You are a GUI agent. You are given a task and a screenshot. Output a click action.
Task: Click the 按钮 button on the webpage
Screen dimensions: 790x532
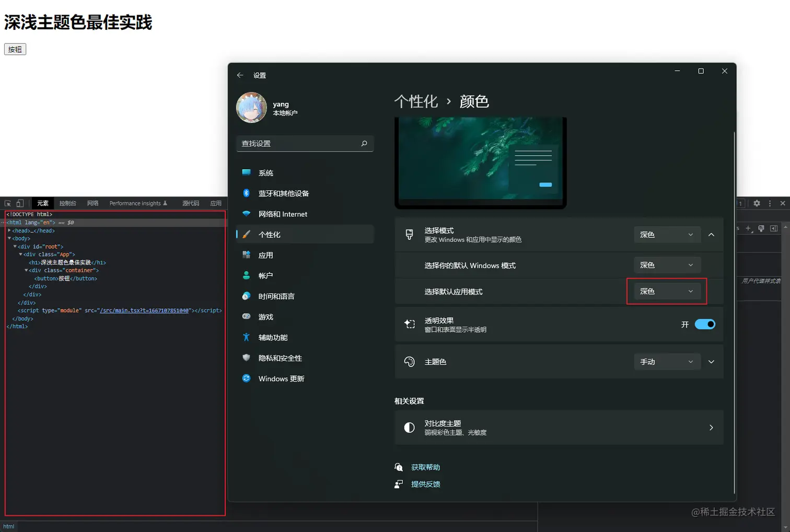point(15,49)
